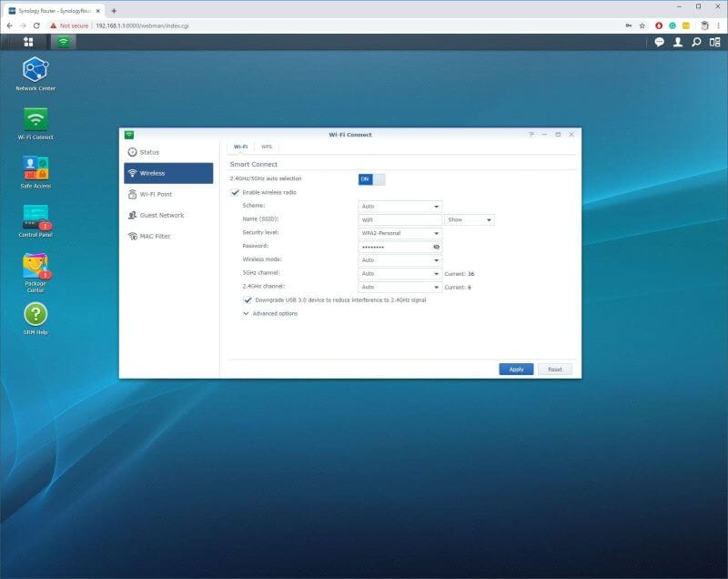
Task: Click the user account icon in the taskbar
Action: click(x=678, y=43)
